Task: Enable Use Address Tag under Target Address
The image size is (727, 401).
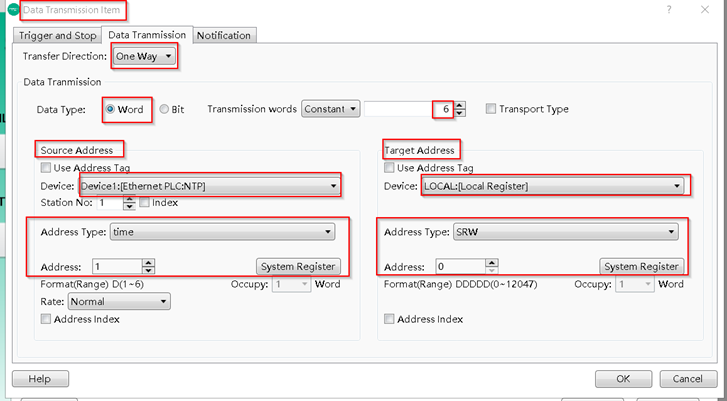Action: [390, 168]
